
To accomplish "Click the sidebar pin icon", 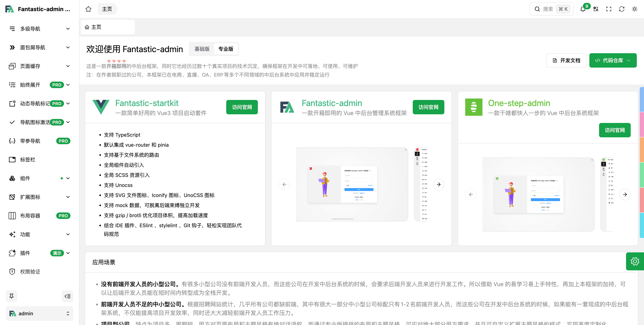I will (x=11, y=296).
